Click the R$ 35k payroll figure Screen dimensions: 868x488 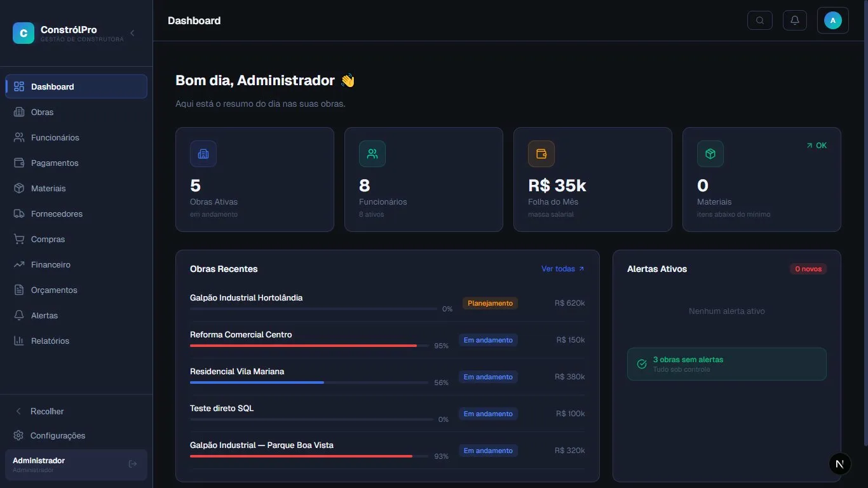coord(557,186)
